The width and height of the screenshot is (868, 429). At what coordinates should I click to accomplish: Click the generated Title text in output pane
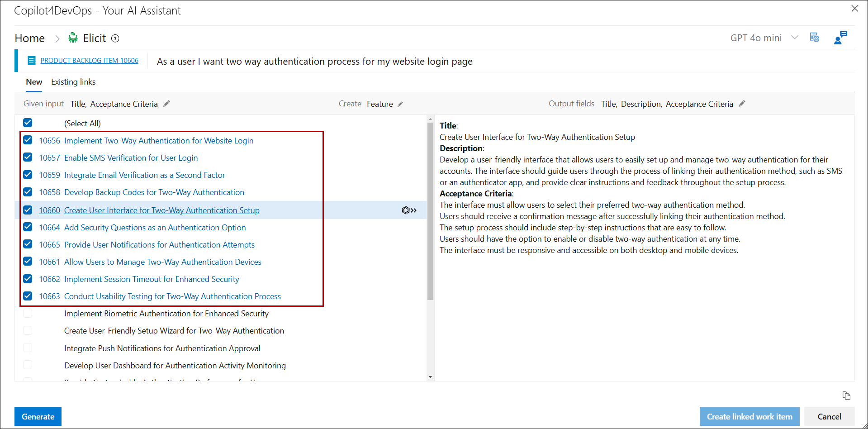point(537,137)
